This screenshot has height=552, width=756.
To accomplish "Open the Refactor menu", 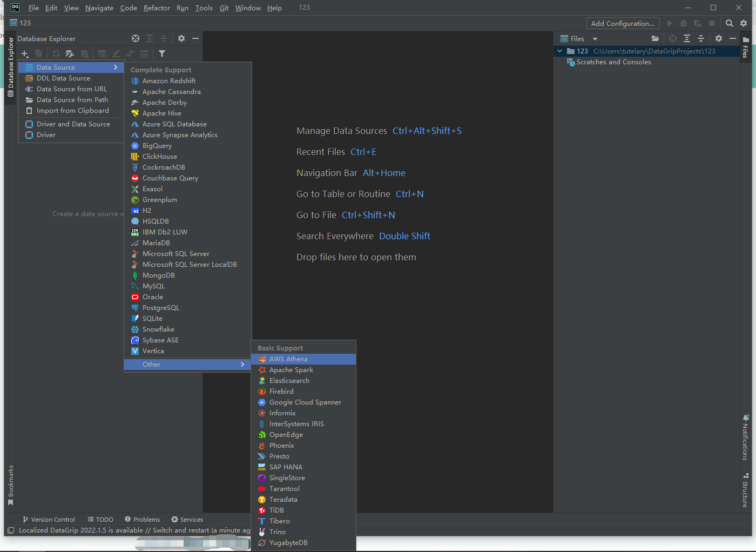I will [157, 8].
